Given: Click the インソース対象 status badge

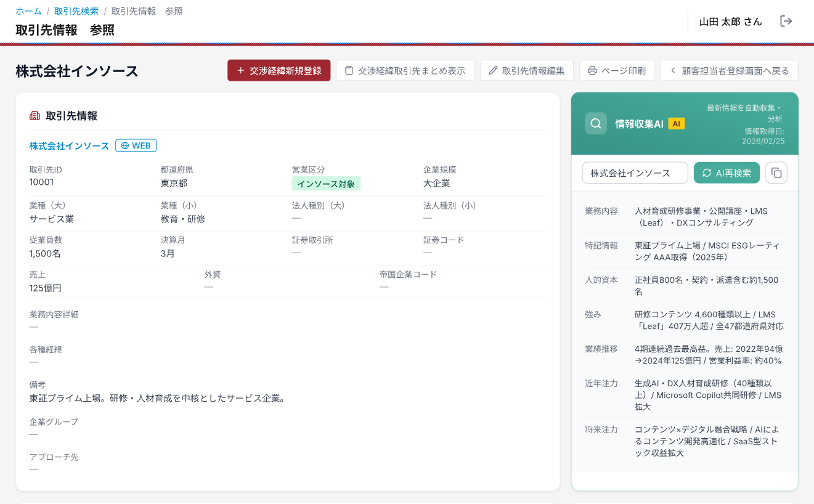Looking at the screenshot, I should click(326, 184).
